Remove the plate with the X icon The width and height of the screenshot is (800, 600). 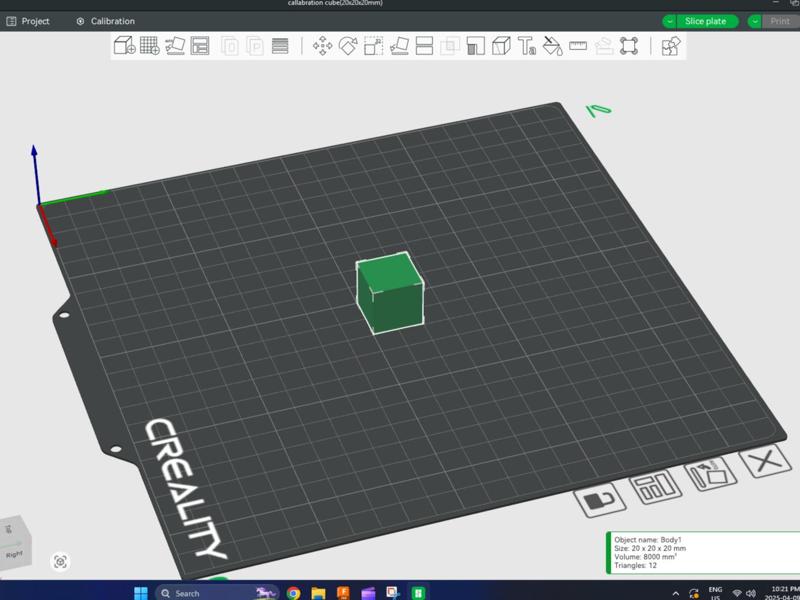pos(765,461)
